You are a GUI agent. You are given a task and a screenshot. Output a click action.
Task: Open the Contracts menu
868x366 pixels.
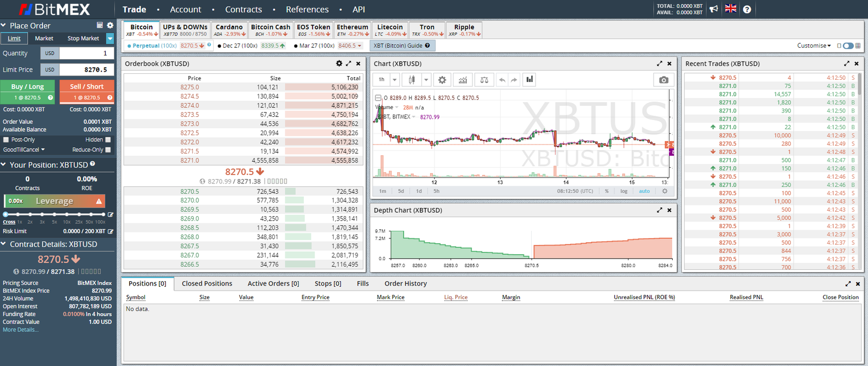click(244, 9)
